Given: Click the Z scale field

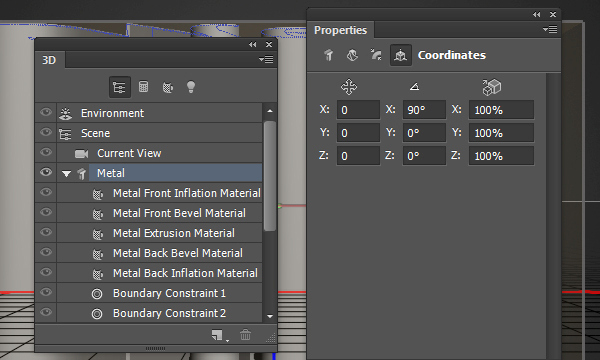Looking at the screenshot, I should (x=501, y=156).
